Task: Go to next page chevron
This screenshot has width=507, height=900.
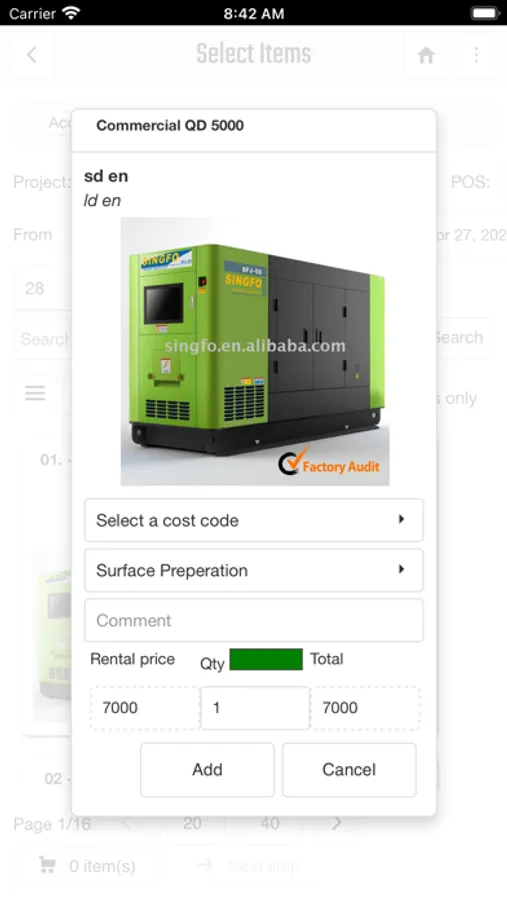Action: pyautogui.click(x=337, y=824)
